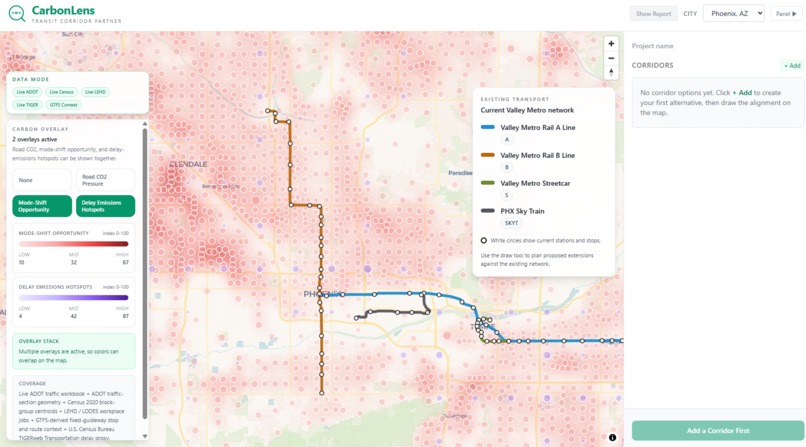Image resolution: width=806 pixels, height=447 pixels.
Task: Click the OVERLAY STACK notice card
Action: [x=74, y=351]
